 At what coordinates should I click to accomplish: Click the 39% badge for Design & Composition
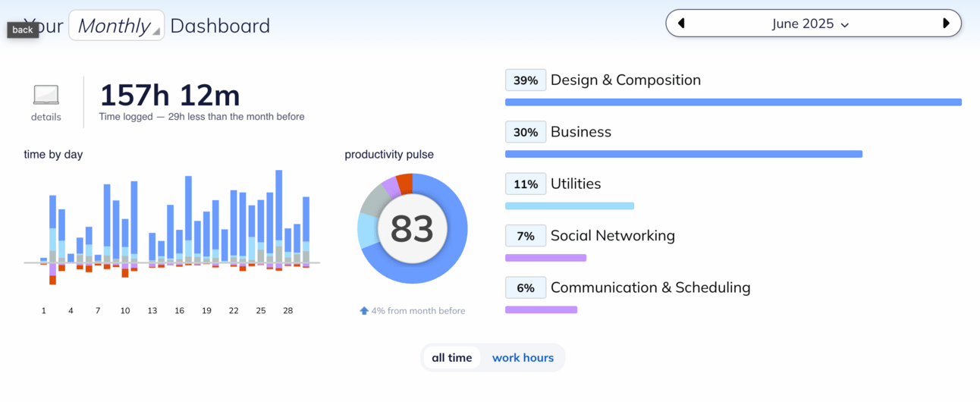tap(526, 80)
